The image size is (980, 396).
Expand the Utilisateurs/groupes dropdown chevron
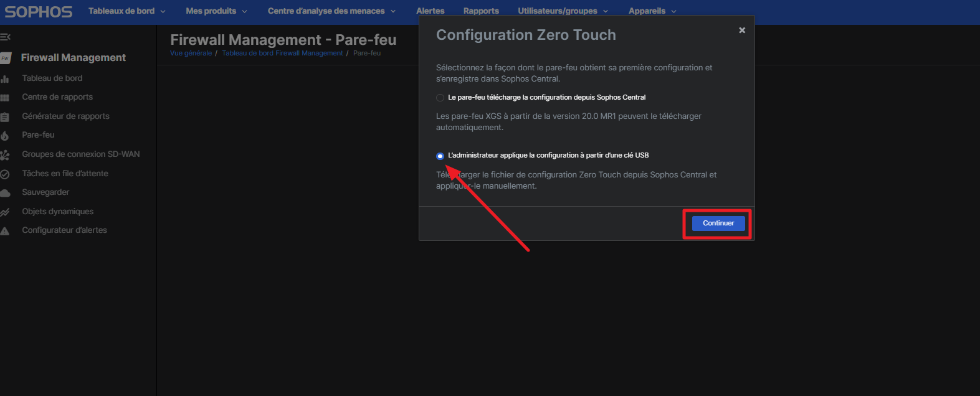(606, 11)
